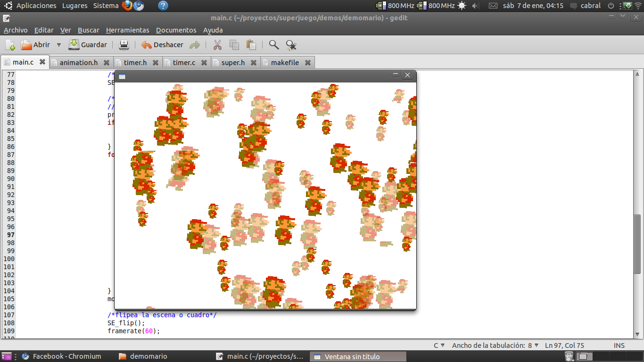Open the Lugares menu
644x362 pixels.
pyautogui.click(x=74, y=6)
